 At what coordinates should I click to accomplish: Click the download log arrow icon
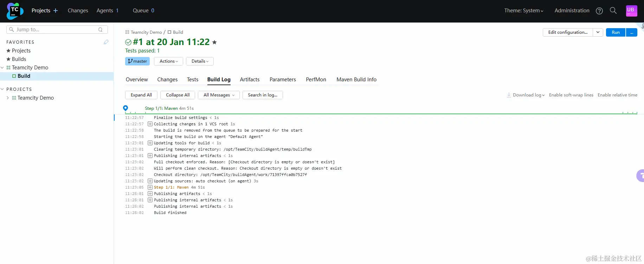click(x=509, y=95)
